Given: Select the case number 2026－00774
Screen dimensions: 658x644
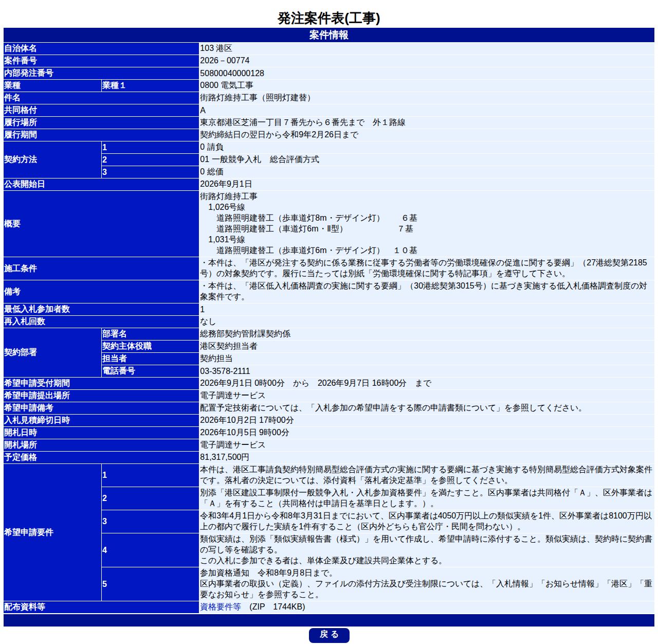Looking at the screenshot, I should (x=225, y=61).
